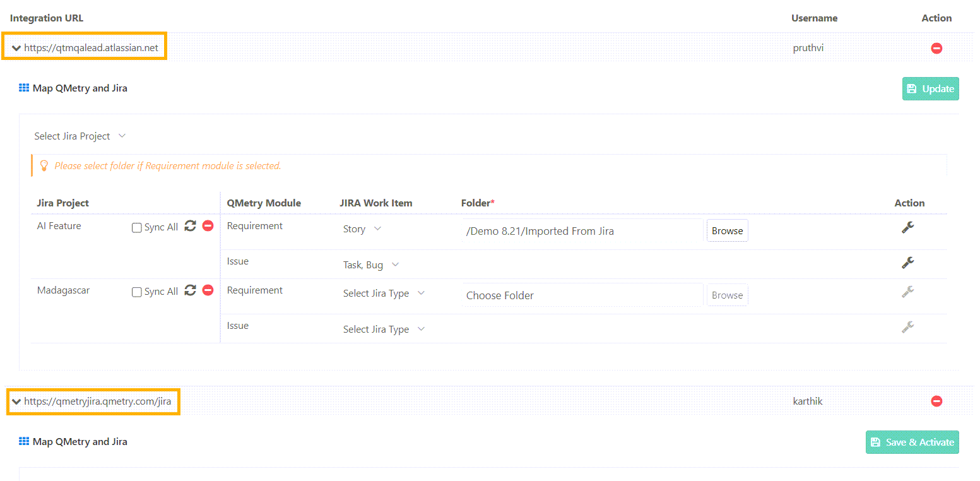Open wrench settings for AI Feature Requirement row
This screenshot has height=481, width=980.
[x=907, y=228]
